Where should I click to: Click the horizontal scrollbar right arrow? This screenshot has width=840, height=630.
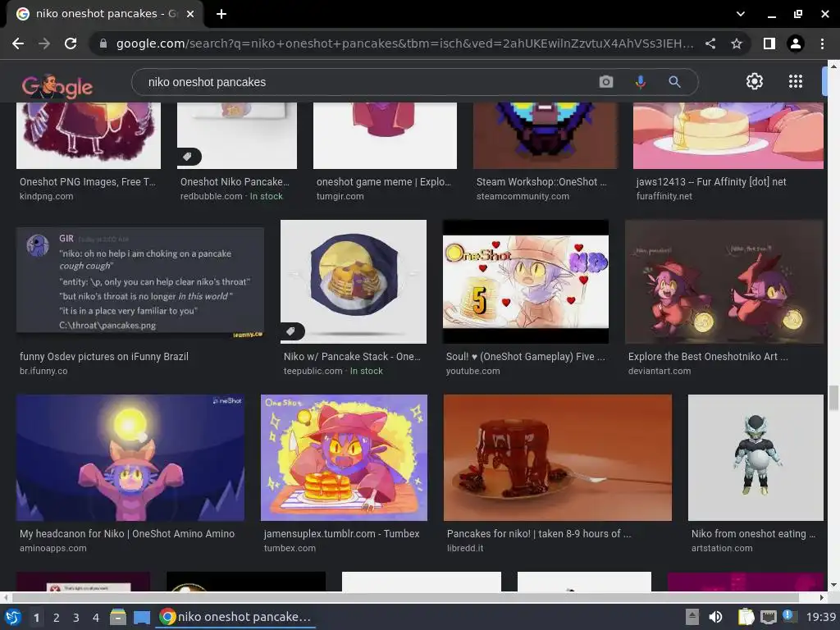pyautogui.click(x=822, y=597)
